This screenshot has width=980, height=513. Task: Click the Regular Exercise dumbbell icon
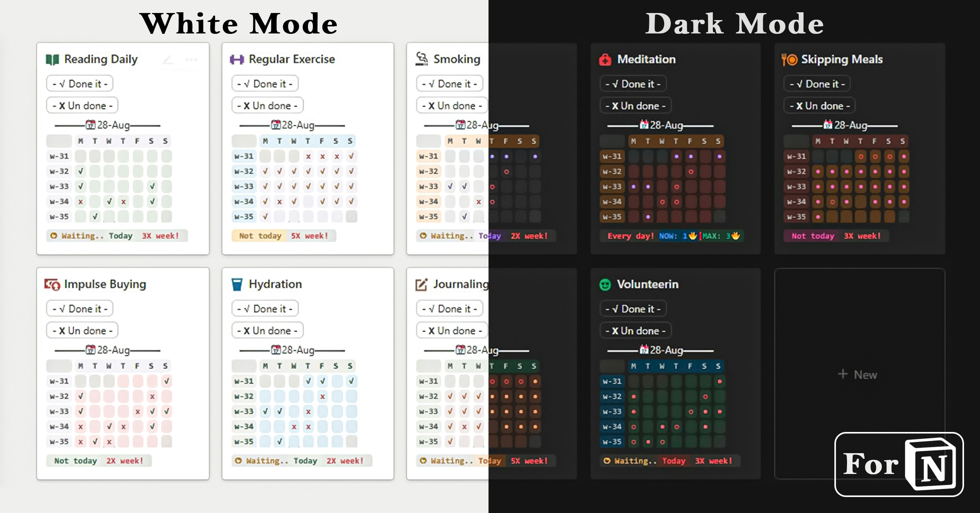coord(237,60)
